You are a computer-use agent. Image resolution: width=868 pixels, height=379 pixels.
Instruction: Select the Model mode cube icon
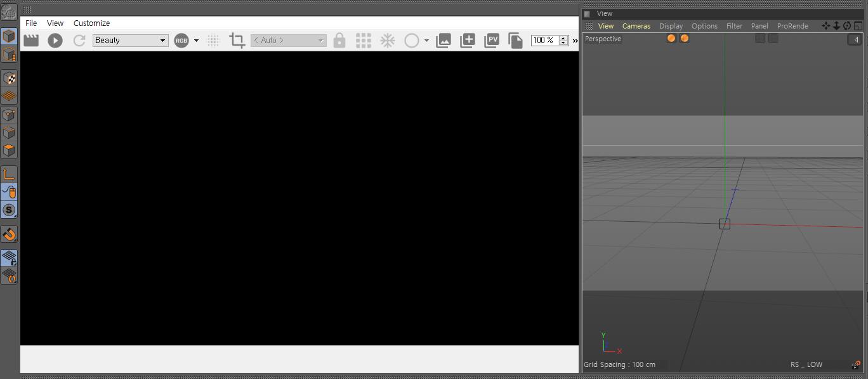[9, 36]
